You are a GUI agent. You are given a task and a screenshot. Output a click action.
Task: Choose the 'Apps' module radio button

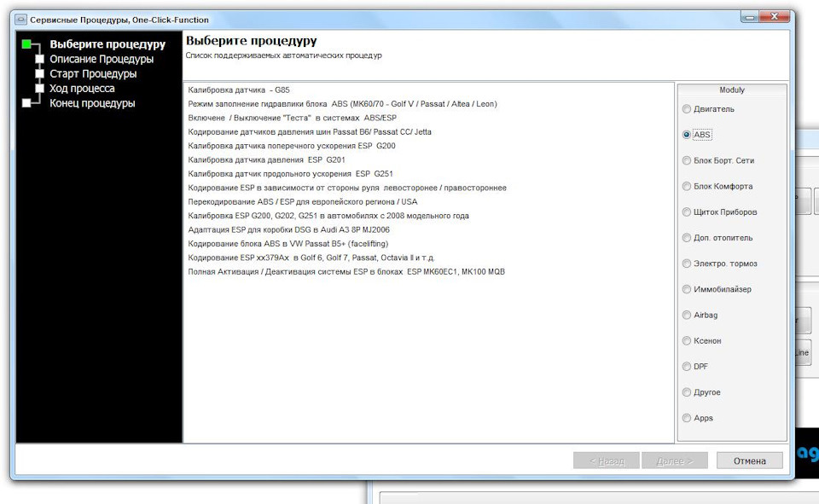(687, 419)
